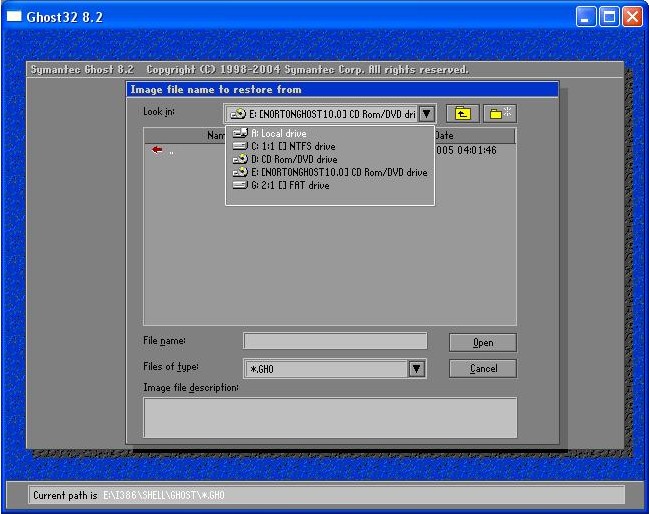Click the Image file description box

(x=330, y=418)
